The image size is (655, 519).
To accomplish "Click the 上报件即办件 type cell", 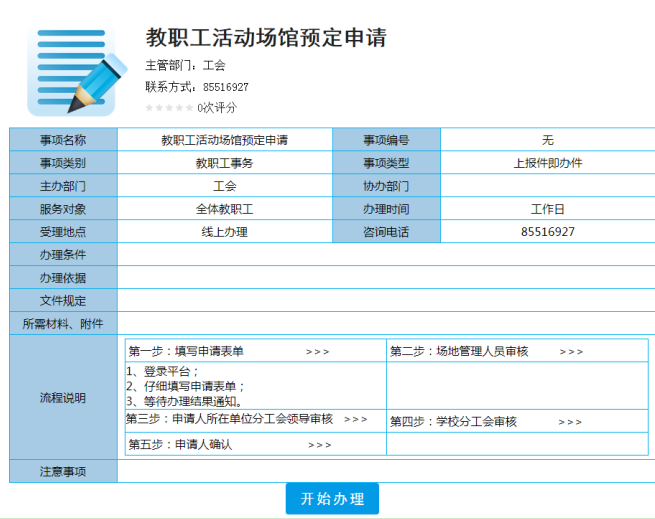I will coord(547,163).
